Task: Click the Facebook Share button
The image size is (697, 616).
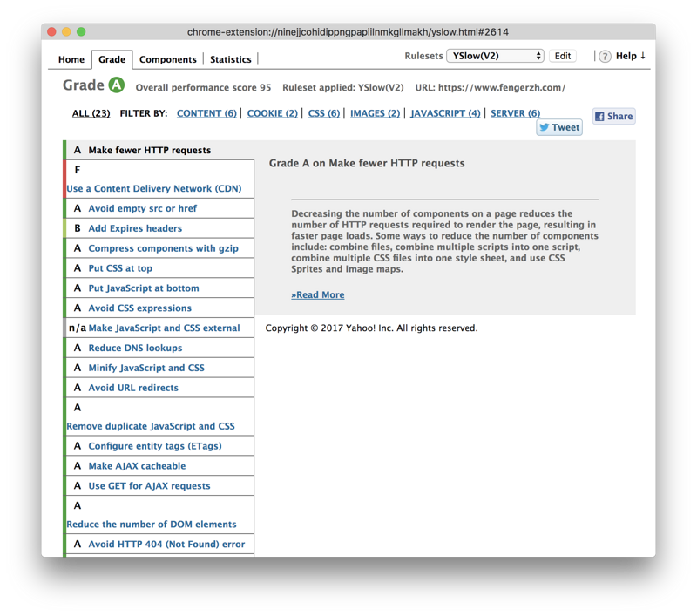Action: (x=613, y=117)
